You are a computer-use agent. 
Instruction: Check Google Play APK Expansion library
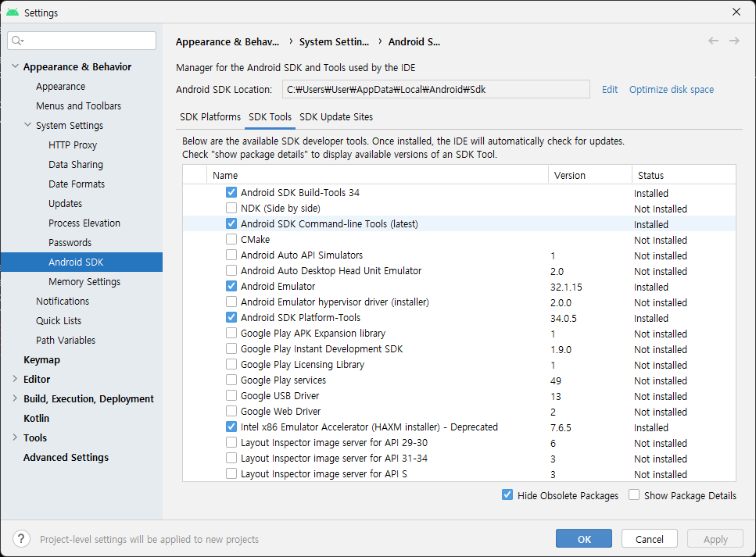pyautogui.click(x=231, y=333)
